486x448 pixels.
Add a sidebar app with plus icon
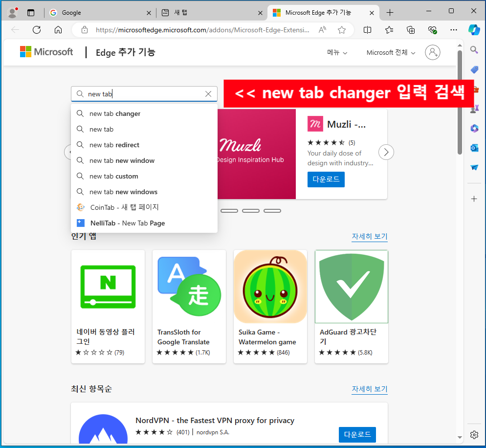tap(474, 199)
